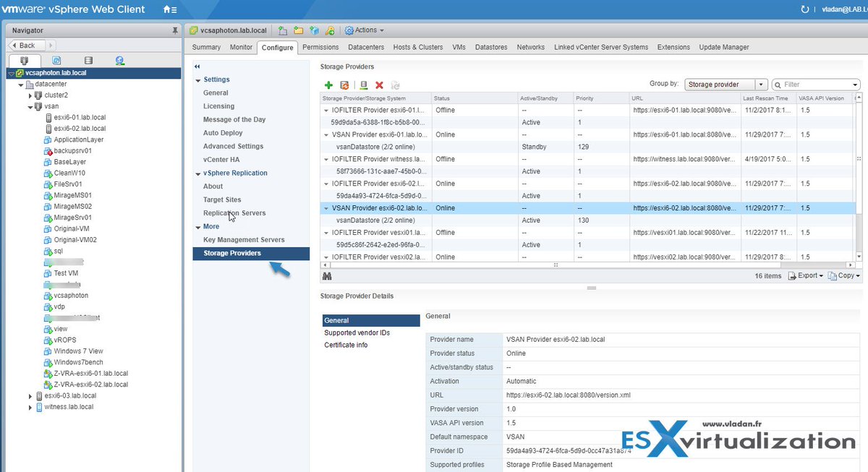Screen dimensions: 868x472
Task: Switch to the Permissions tab
Action: (320, 47)
